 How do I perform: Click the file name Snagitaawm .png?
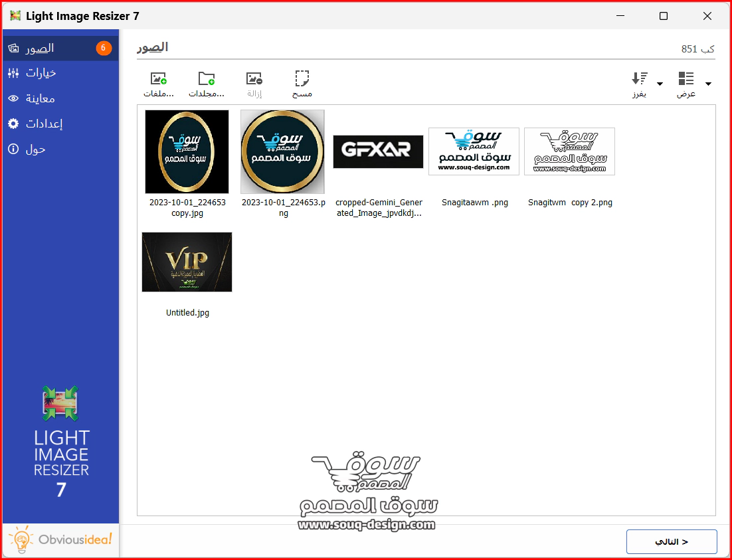click(475, 203)
